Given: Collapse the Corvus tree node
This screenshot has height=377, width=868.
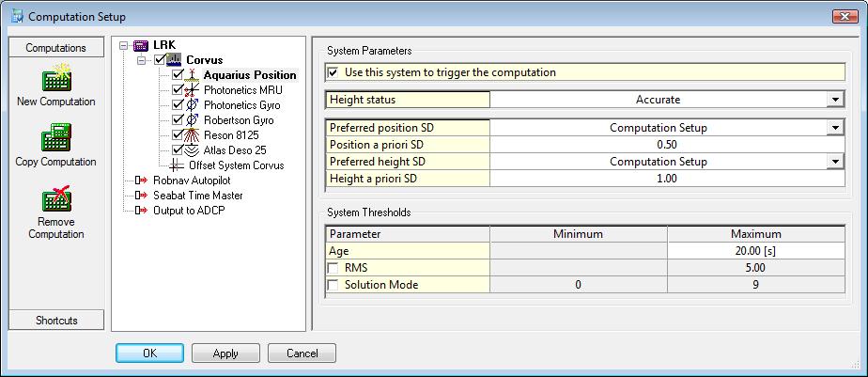Looking at the screenshot, I should 142,60.
